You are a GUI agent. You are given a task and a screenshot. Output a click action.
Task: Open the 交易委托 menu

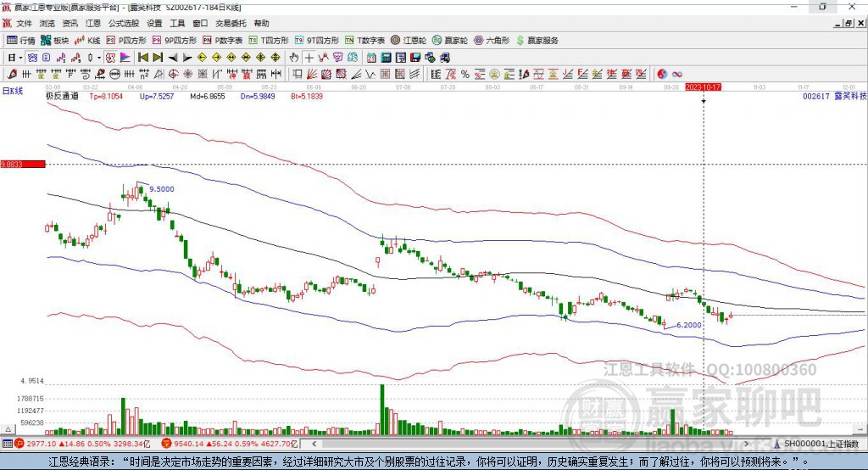231,23
